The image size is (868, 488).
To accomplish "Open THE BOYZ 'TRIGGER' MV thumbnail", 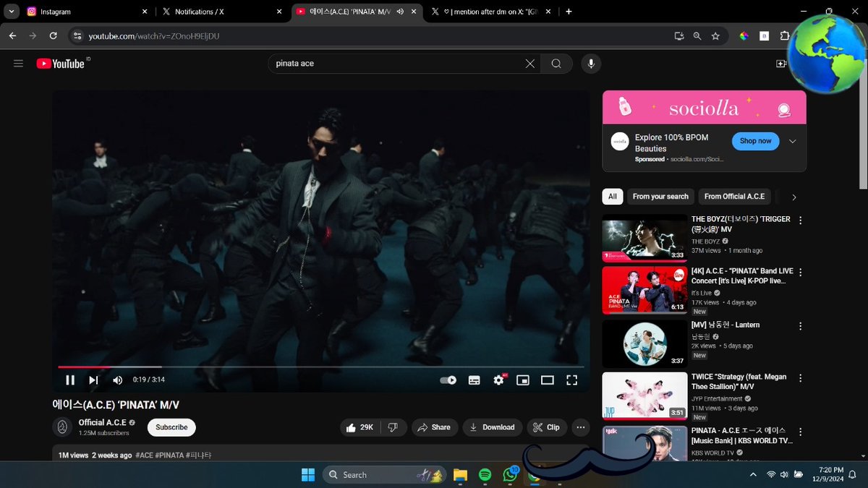I will click(x=644, y=237).
